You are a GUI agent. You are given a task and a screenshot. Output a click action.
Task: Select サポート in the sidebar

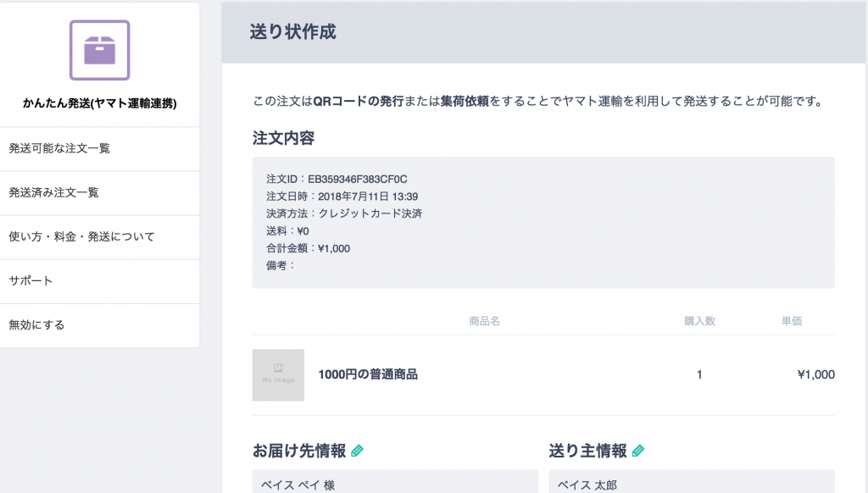(x=100, y=281)
